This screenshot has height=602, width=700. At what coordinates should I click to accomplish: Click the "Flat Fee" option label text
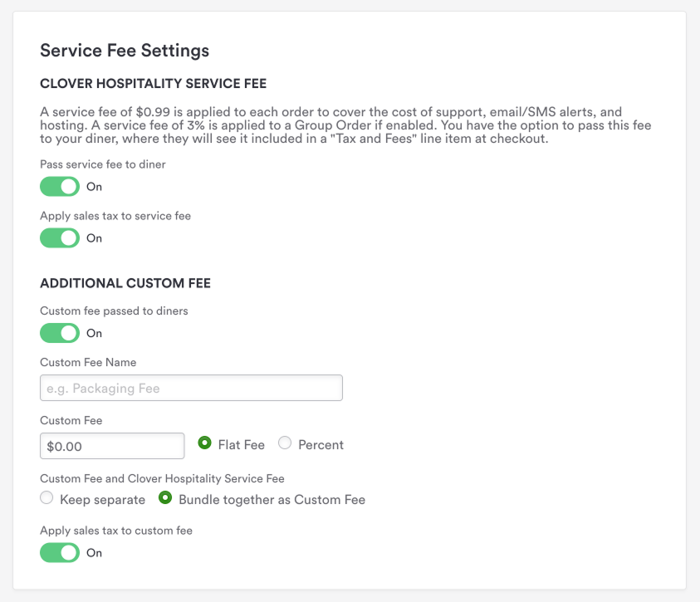(242, 445)
